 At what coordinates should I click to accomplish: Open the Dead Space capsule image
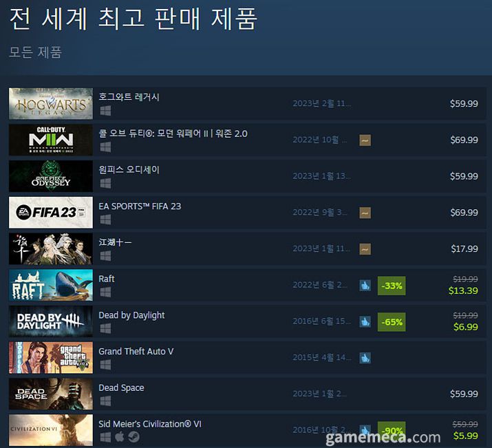pyautogui.click(x=51, y=394)
